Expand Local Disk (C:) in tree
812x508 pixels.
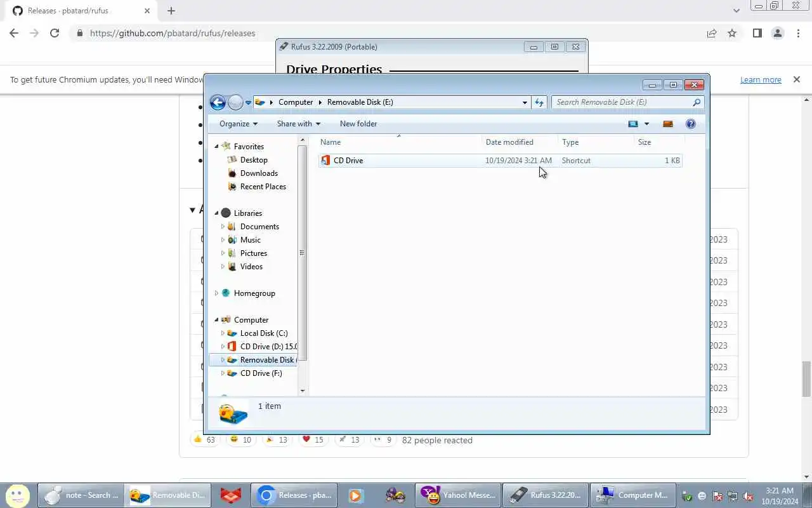coord(223,333)
